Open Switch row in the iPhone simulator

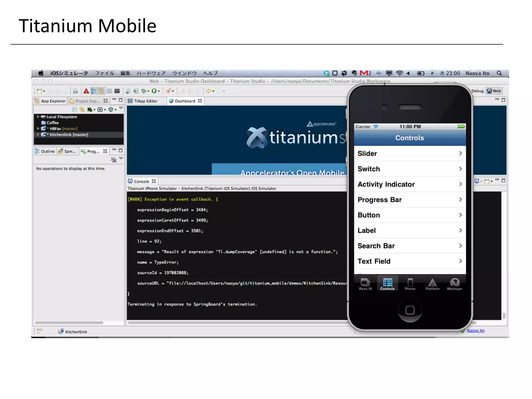tap(410, 169)
